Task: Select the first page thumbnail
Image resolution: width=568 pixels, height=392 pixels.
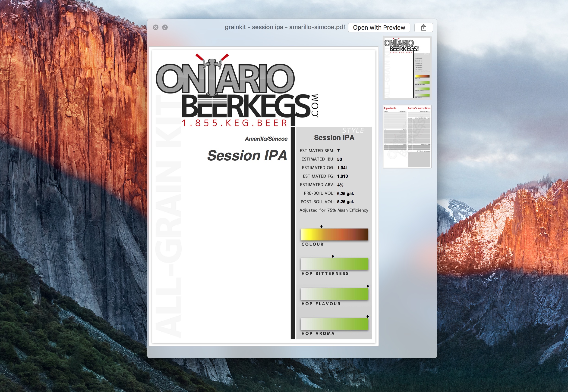Action: pyautogui.click(x=407, y=68)
